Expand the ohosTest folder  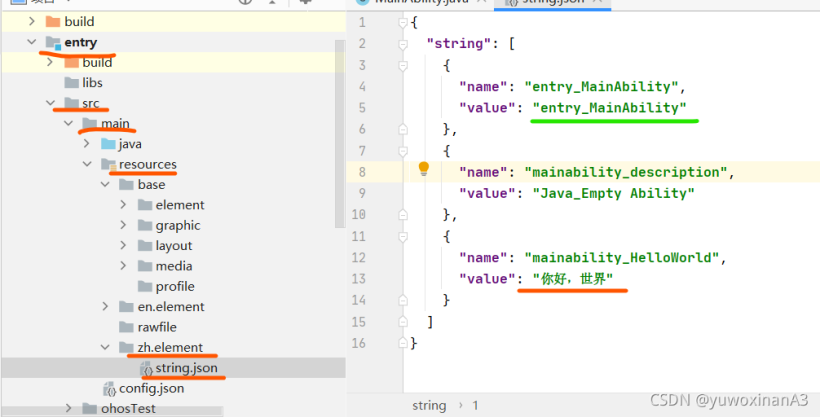(69, 408)
